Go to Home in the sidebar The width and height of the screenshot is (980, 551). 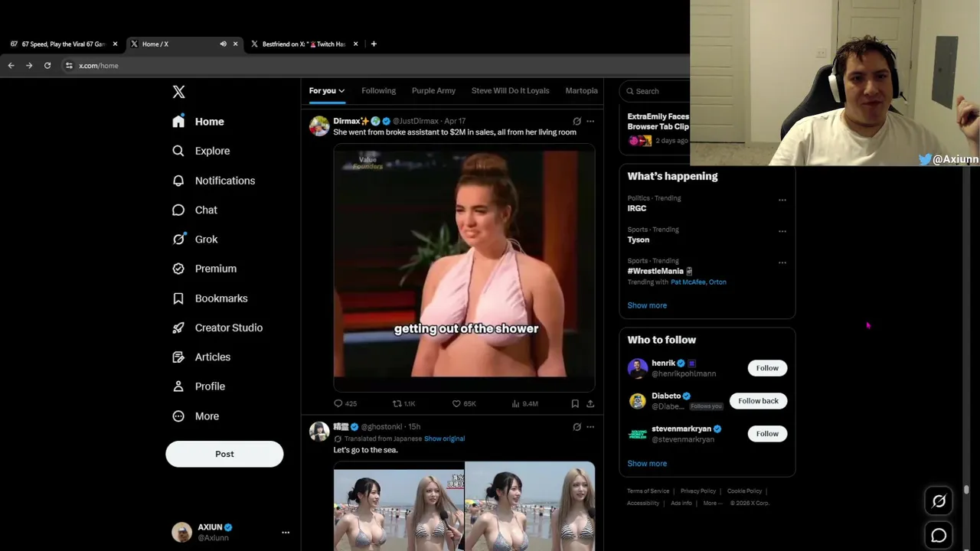198,122
